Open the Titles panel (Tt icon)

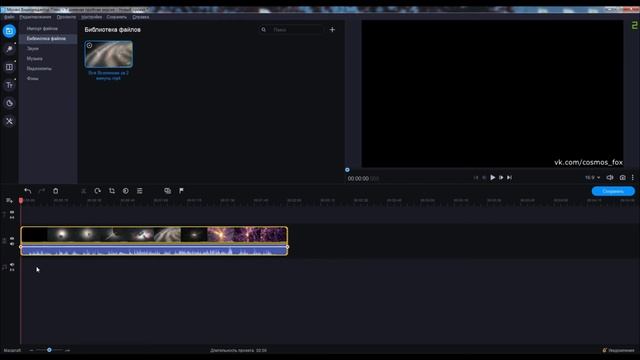click(x=9, y=85)
